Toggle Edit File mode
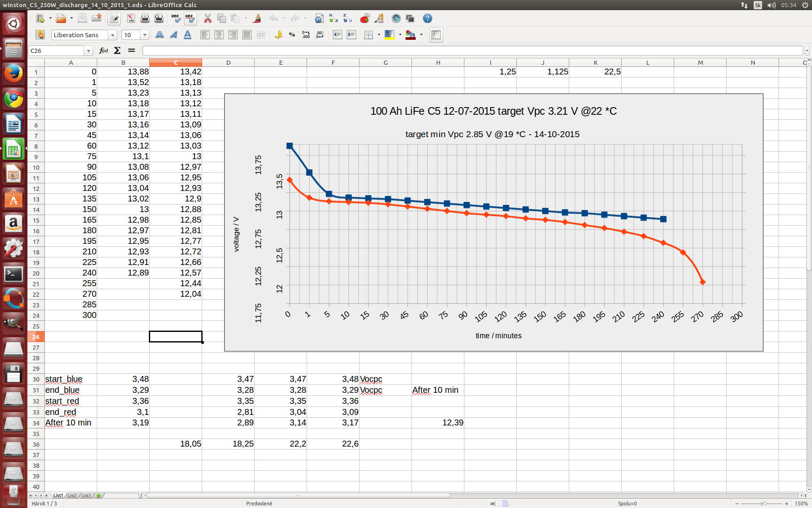The width and height of the screenshot is (812, 508). click(x=114, y=18)
